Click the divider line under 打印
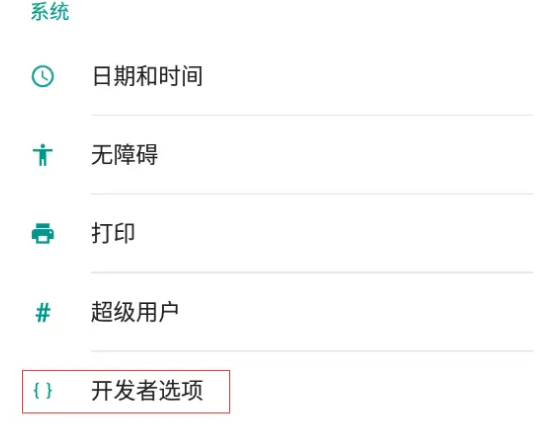 coord(312,273)
